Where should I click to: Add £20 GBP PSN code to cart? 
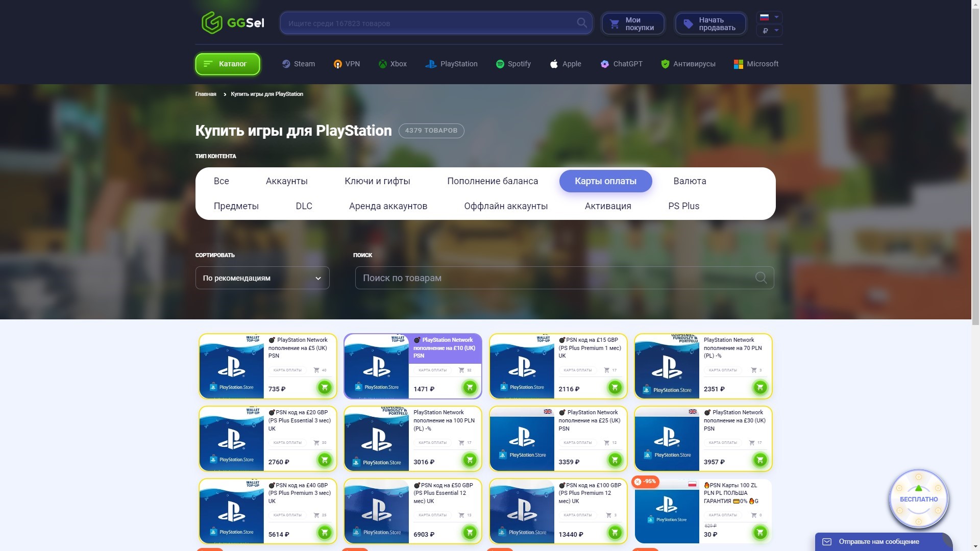[325, 460]
